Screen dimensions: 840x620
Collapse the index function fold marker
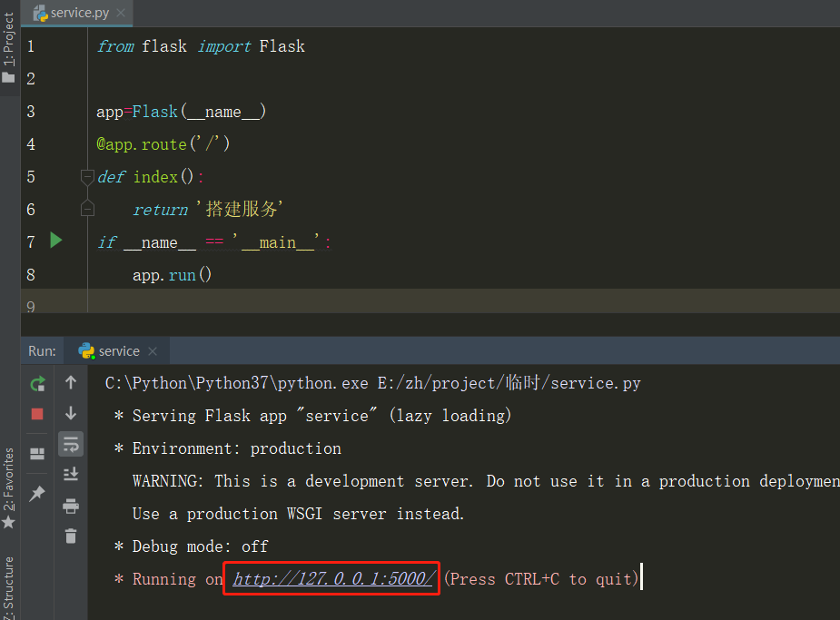[x=87, y=178]
